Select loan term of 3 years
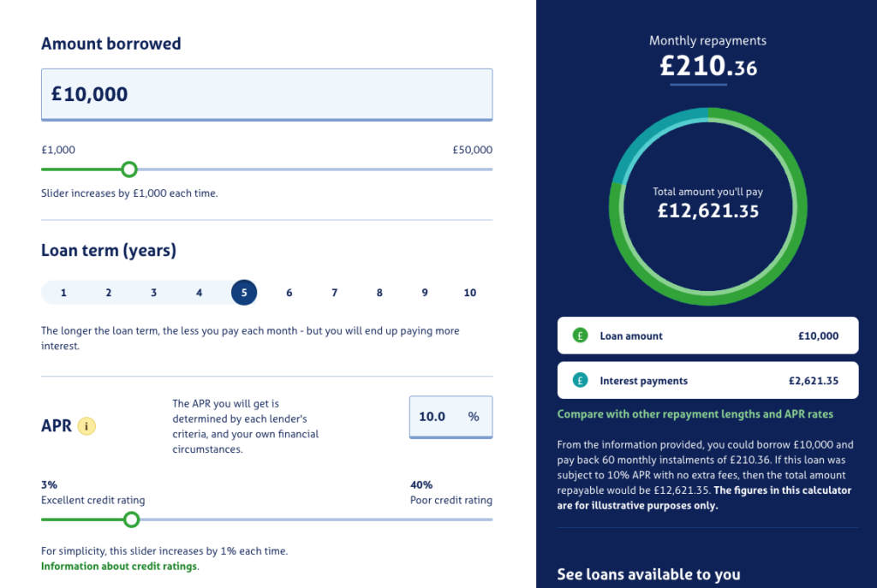This screenshot has width=877, height=588. 154,293
